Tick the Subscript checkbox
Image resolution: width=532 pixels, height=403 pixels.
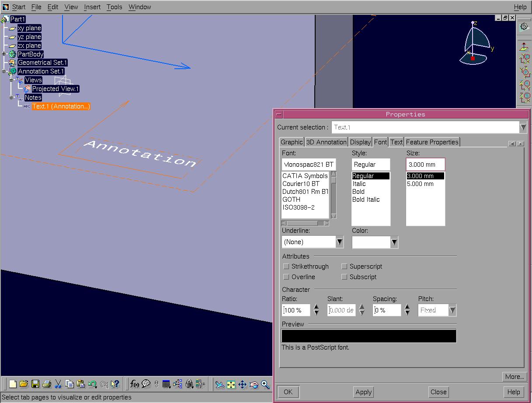[x=344, y=277]
